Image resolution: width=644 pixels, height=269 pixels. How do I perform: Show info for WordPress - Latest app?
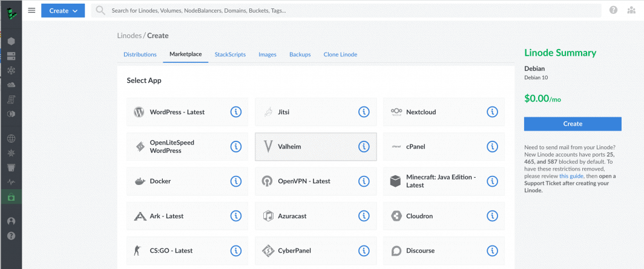tap(236, 112)
